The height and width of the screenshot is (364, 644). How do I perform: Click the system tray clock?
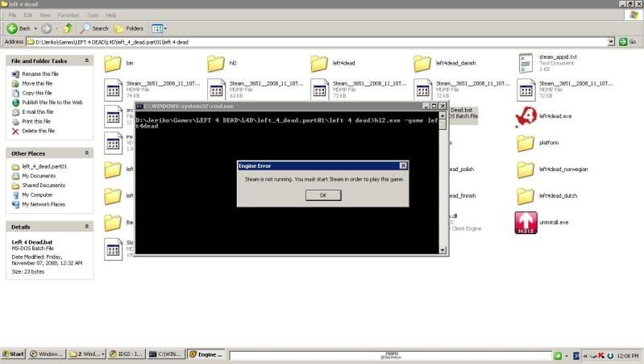click(x=628, y=355)
